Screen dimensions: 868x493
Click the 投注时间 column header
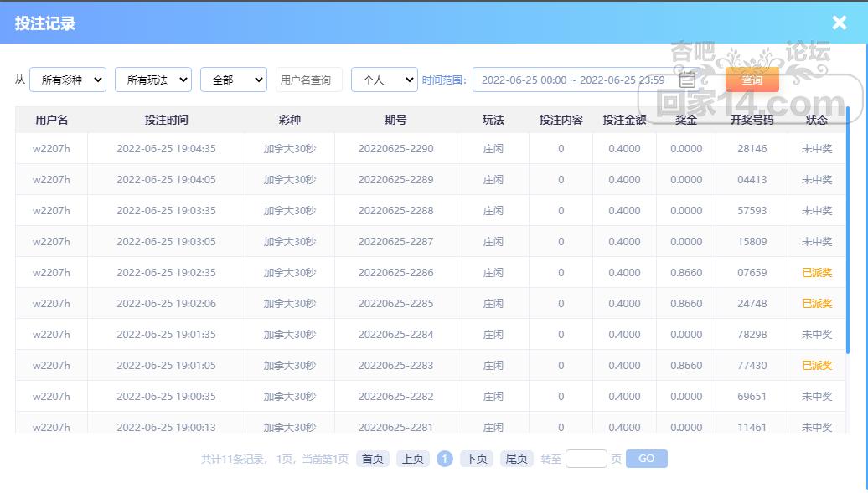tap(166, 120)
